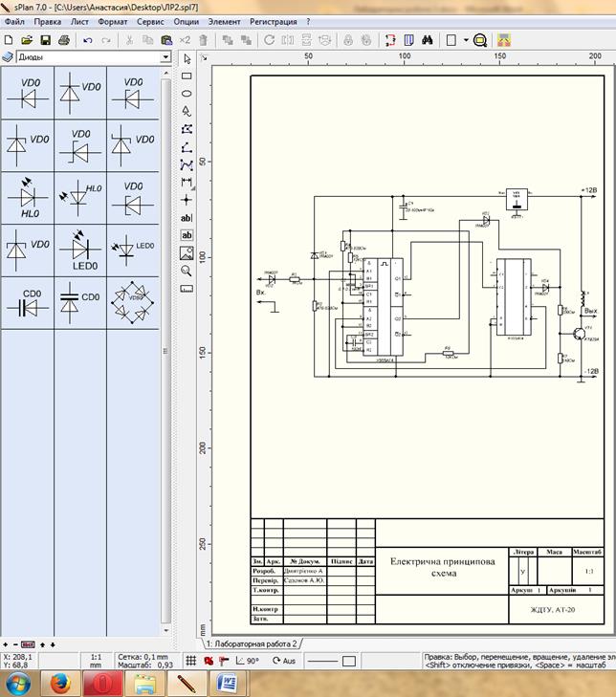Open the Диоды library dropdown
The height and width of the screenshot is (697, 616).
(165, 57)
